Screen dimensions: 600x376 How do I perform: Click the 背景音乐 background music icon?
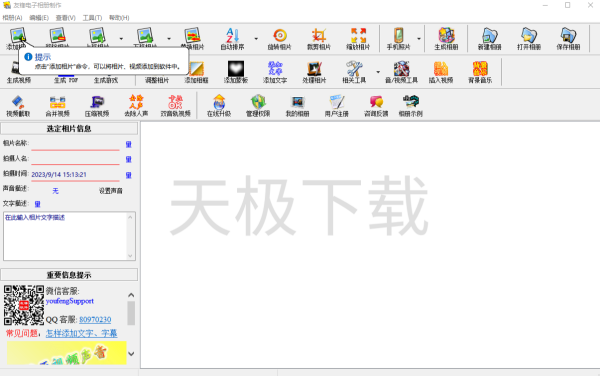480,72
